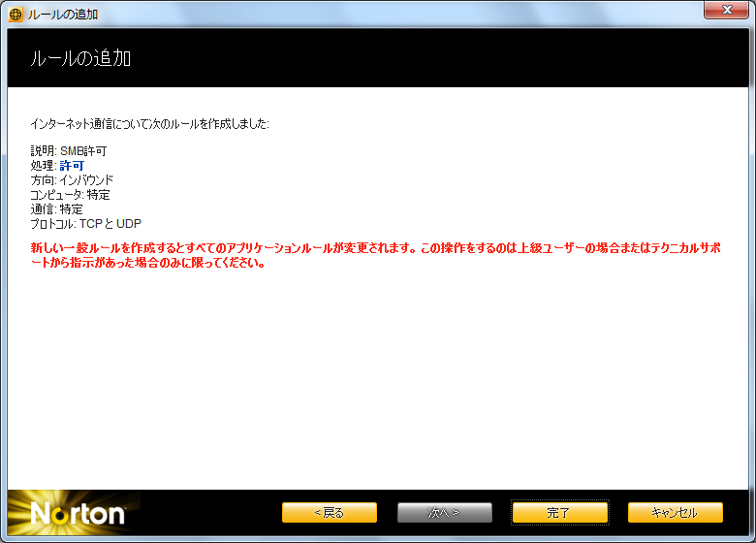Finish the wizard with 完了 button
This screenshot has height=543, width=756.
pyautogui.click(x=559, y=512)
